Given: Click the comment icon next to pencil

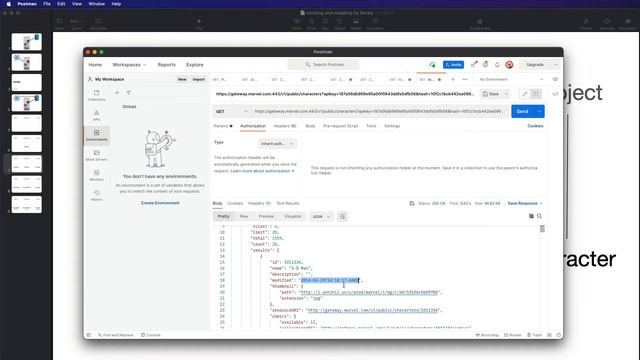Looking at the screenshot, I should coord(536,94).
